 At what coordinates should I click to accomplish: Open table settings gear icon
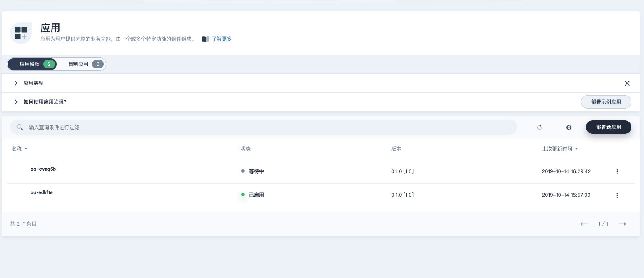click(569, 127)
